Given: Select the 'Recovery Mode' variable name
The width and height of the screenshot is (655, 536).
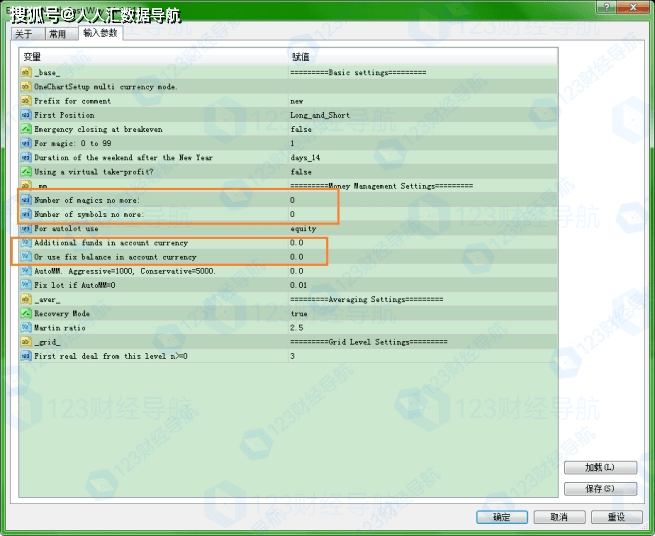Looking at the screenshot, I should click(x=62, y=313).
